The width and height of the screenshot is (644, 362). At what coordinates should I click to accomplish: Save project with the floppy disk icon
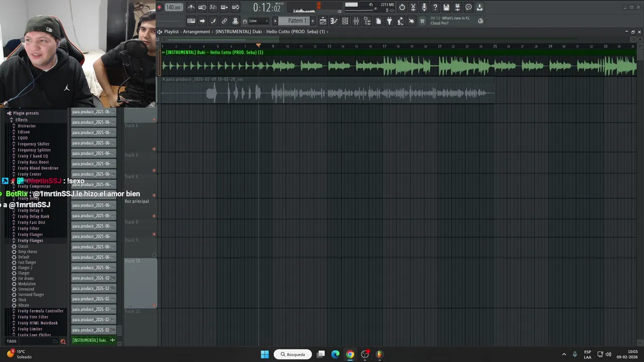[x=446, y=7]
